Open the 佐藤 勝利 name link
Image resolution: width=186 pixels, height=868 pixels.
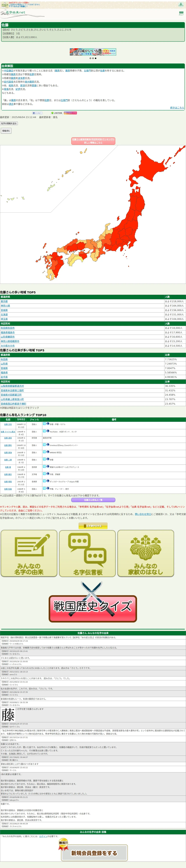[8, 445]
